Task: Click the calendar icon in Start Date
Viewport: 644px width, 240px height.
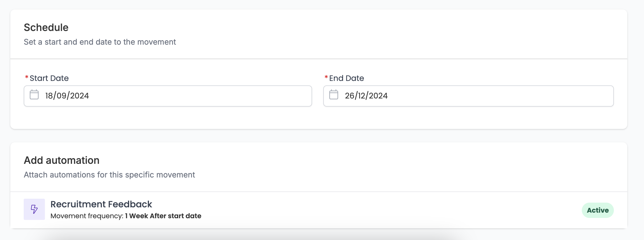Action: [34, 95]
